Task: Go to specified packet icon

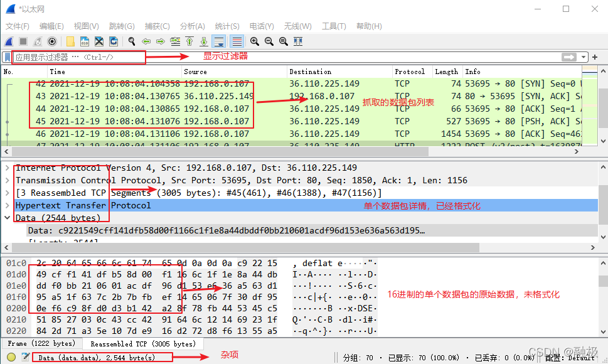Action: coord(175,41)
